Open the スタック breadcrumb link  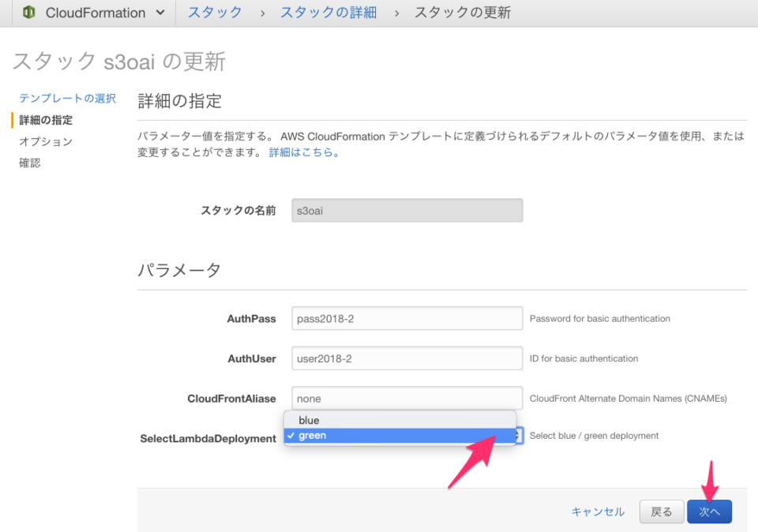point(215,13)
